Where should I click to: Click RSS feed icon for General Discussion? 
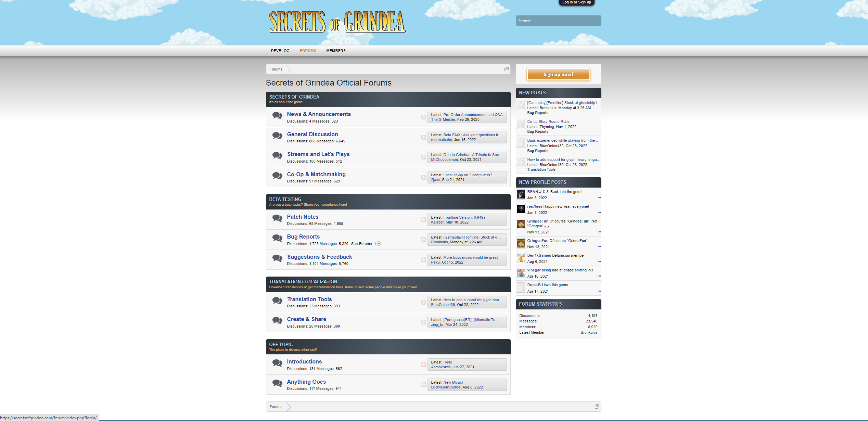(423, 137)
